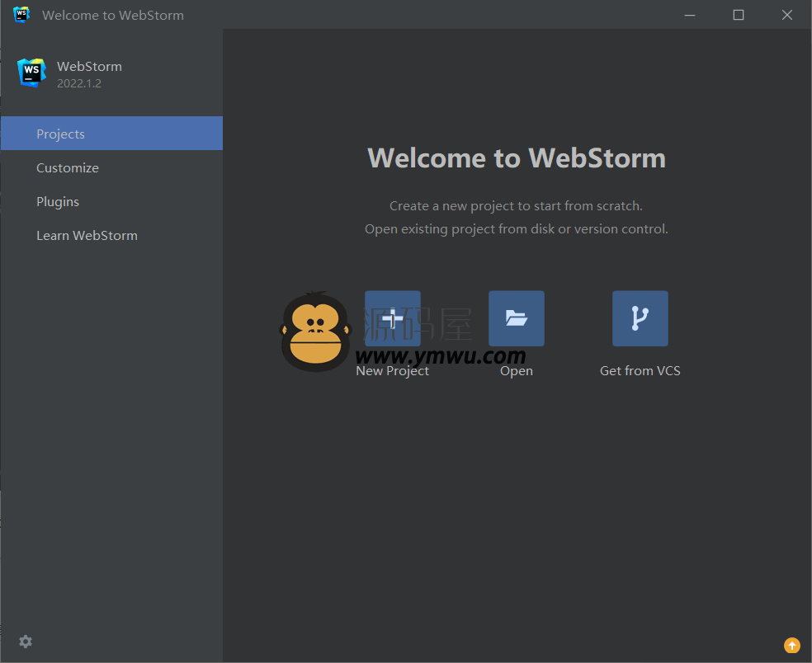The width and height of the screenshot is (812, 663).
Task: Click the orange update arrow icon
Action: 792,646
